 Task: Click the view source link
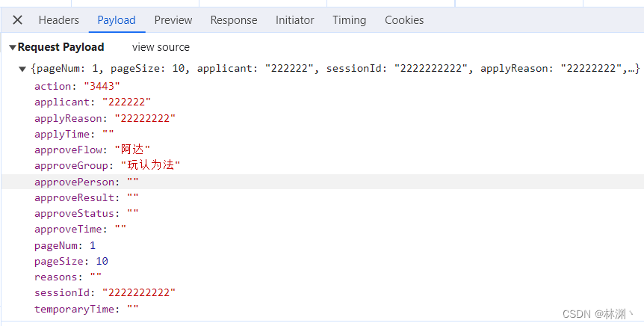[x=161, y=47]
